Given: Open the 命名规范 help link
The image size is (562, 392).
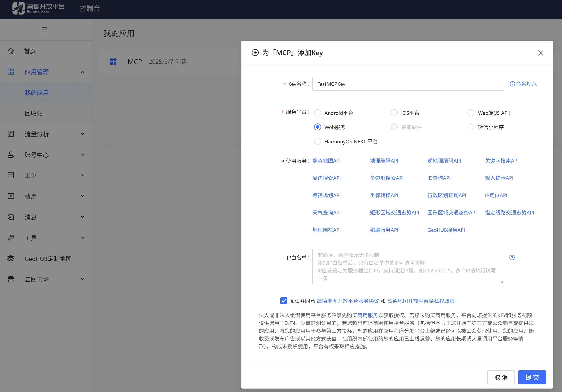Looking at the screenshot, I should pos(523,84).
